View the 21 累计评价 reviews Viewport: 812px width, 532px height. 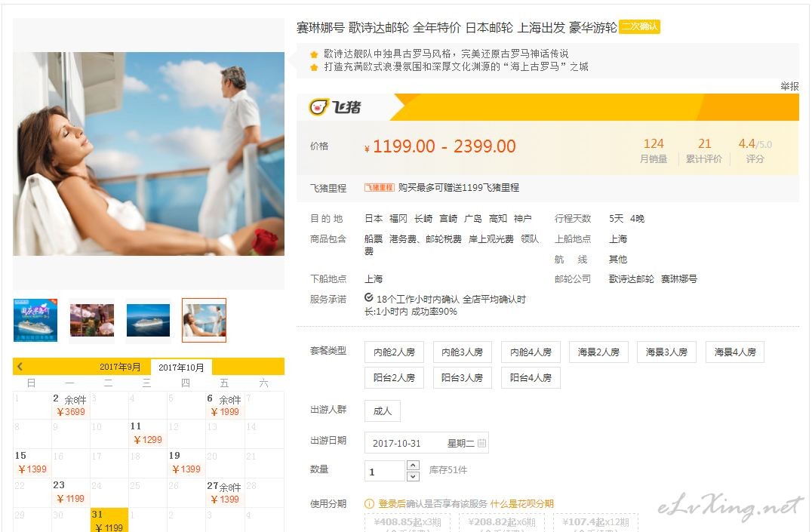click(x=704, y=150)
